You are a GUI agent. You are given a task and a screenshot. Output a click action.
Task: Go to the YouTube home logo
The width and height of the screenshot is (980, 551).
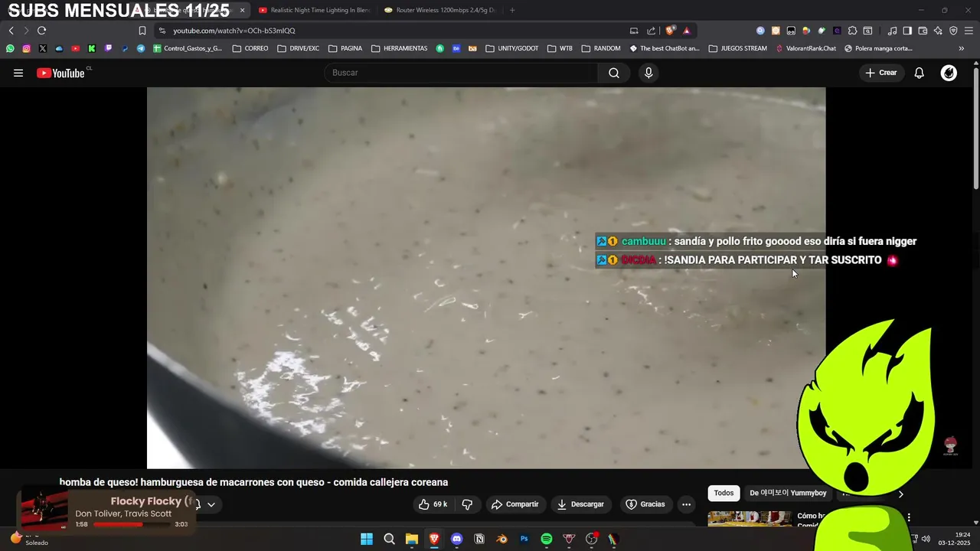point(60,73)
